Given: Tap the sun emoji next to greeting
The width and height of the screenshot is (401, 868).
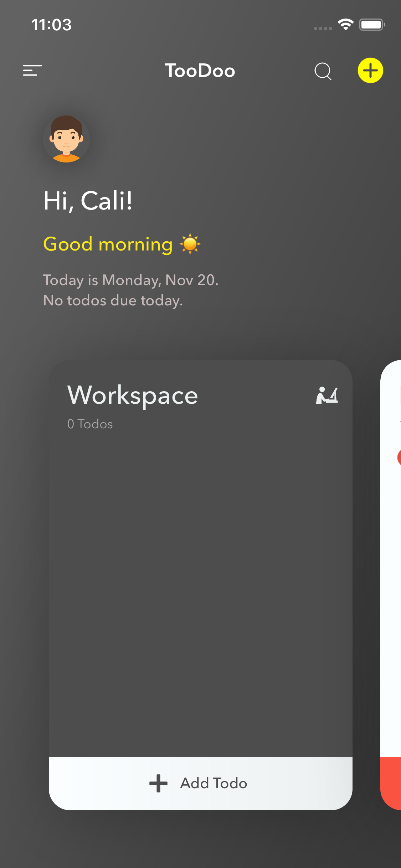Looking at the screenshot, I should [190, 244].
